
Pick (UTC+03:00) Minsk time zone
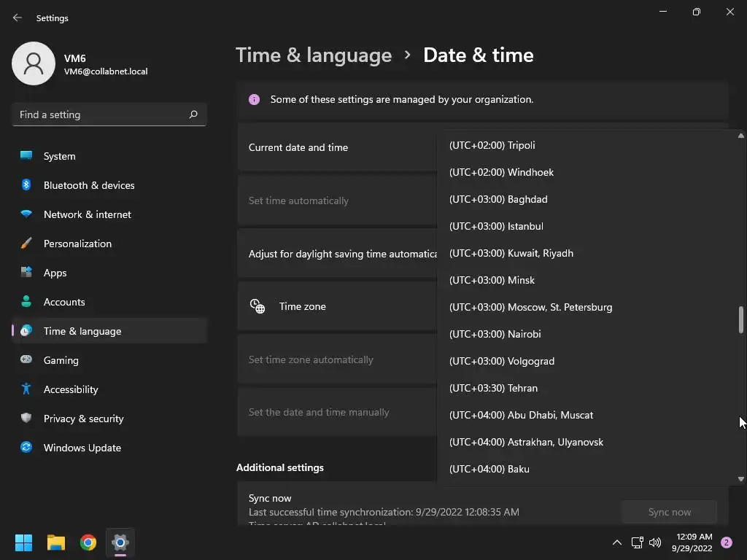[587, 280]
